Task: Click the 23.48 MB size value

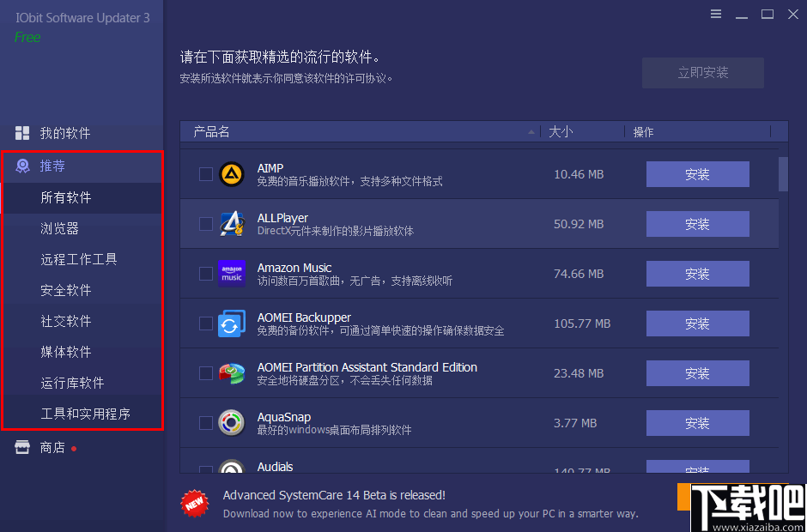Action: [579, 373]
